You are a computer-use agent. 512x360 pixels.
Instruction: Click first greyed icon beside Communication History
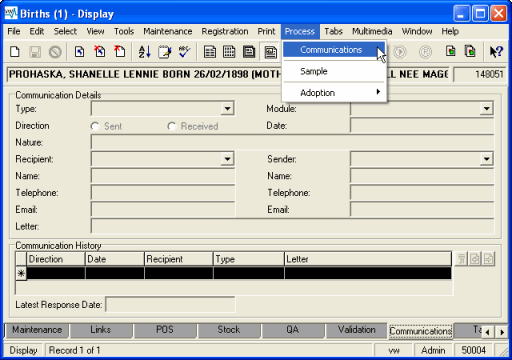click(x=462, y=259)
